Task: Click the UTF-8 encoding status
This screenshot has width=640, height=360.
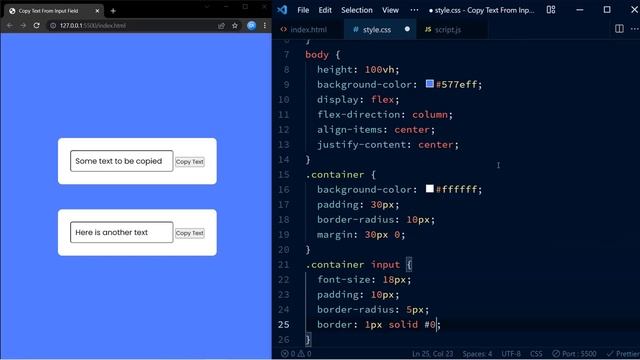Action: click(x=511, y=354)
